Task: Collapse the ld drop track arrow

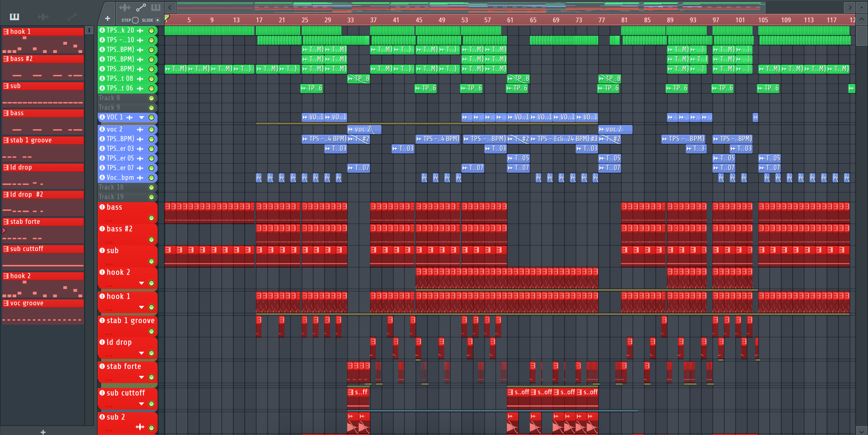Action: tap(142, 353)
